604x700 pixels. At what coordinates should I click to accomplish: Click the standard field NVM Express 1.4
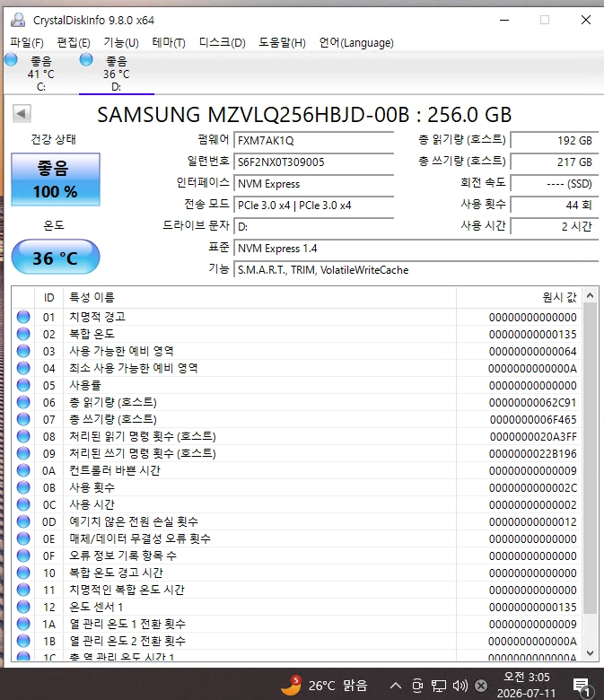click(x=416, y=249)
